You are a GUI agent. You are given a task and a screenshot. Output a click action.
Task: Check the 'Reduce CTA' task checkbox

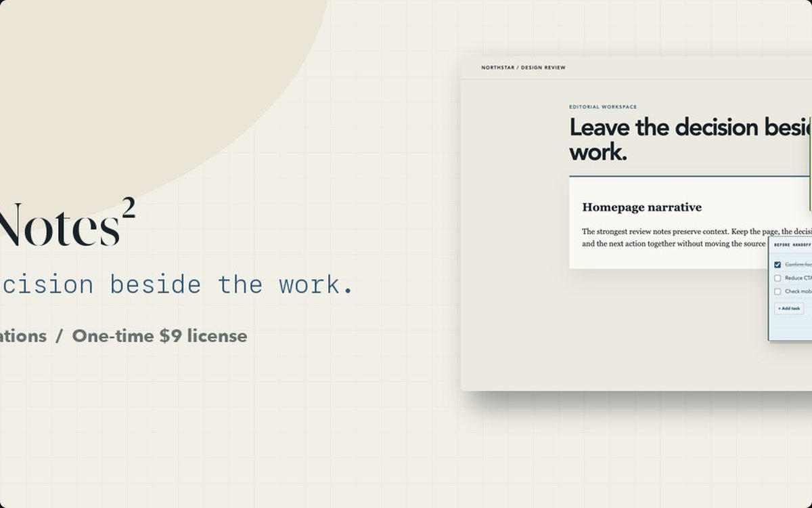777,278
